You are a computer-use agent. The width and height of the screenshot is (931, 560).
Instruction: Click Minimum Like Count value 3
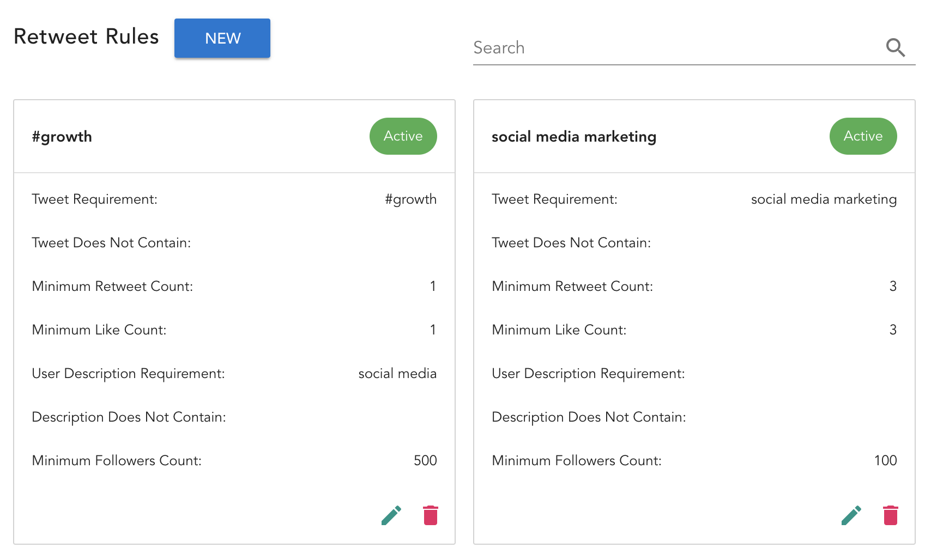(893, 330)
